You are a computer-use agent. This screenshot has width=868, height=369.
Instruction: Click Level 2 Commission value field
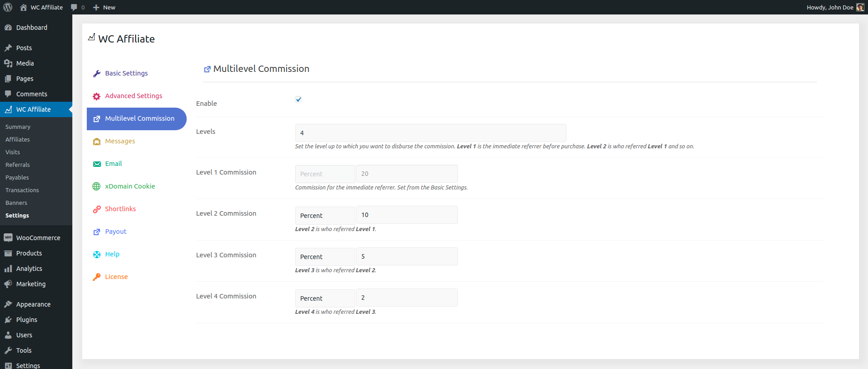pyautogui.click(x=407, y=215)
